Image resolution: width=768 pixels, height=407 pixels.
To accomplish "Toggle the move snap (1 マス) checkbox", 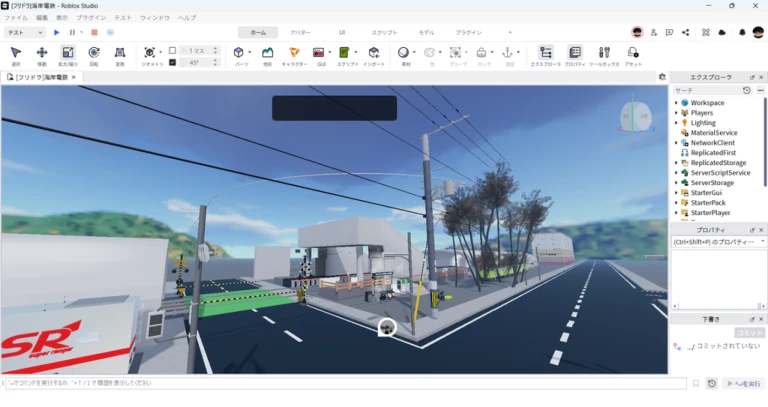I will click(172, 50).
